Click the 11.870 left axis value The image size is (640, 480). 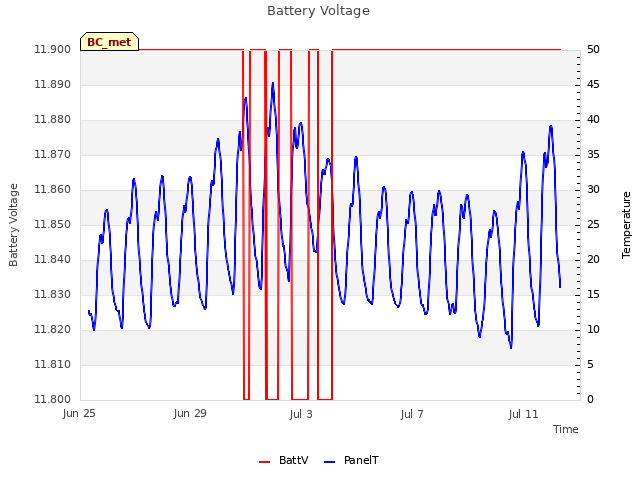(52, 155)
